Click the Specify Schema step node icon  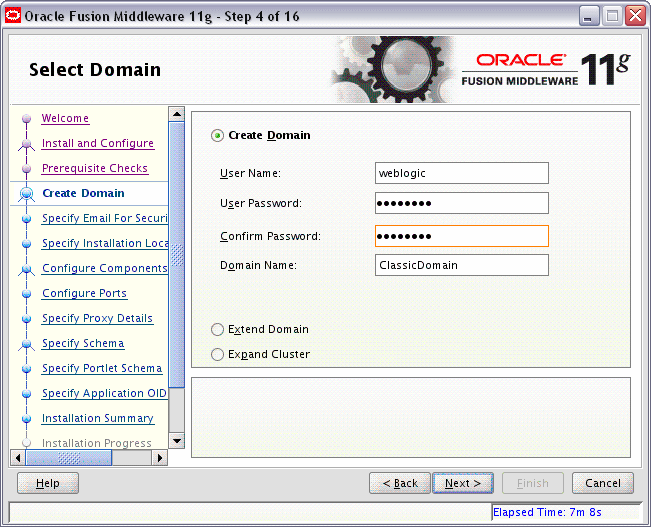(x=27, y=344)
